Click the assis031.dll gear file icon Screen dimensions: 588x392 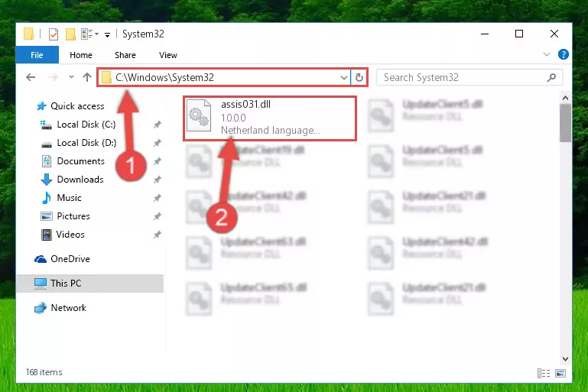coord(199,115)
